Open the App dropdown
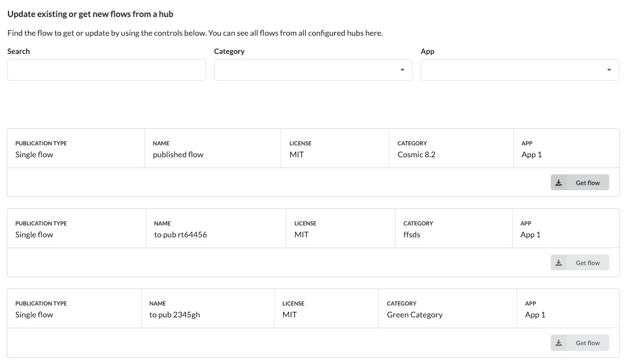This screenshot has width=628, height=364. [x=520, y=70]
